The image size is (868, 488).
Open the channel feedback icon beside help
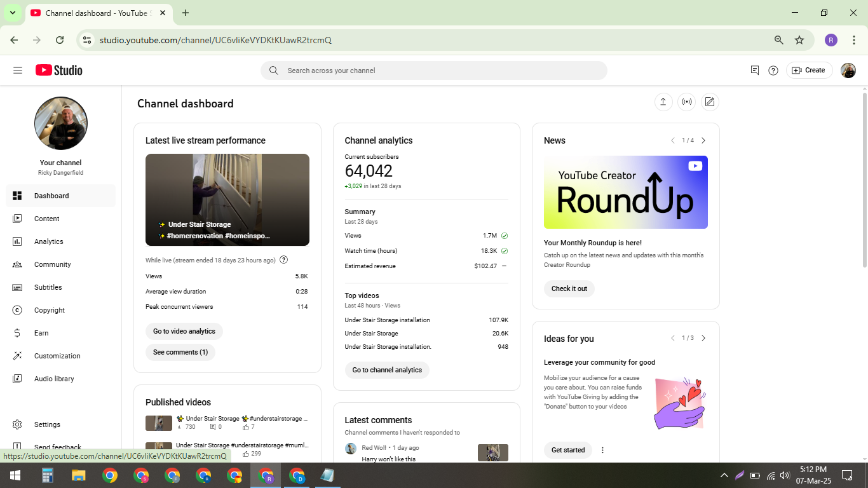755,71
